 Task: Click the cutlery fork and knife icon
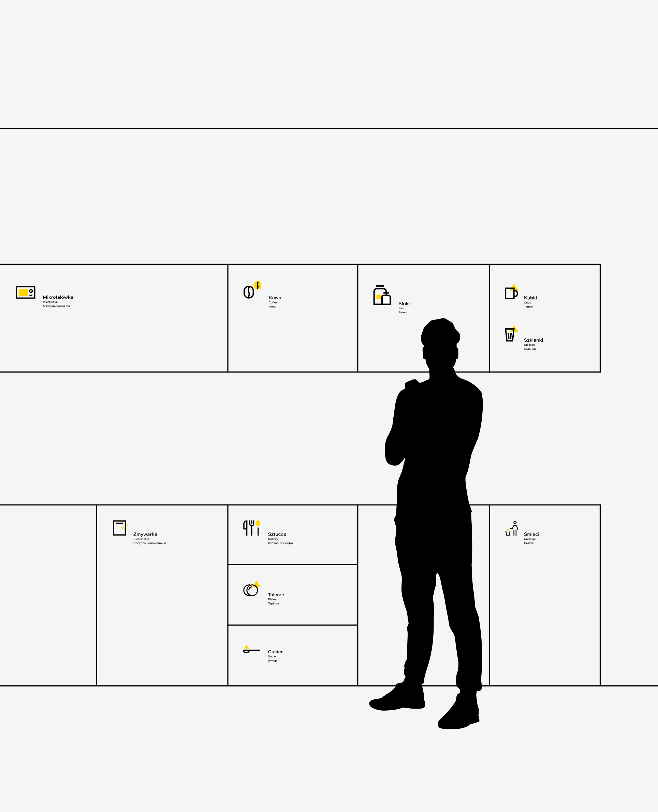(252, 528)
